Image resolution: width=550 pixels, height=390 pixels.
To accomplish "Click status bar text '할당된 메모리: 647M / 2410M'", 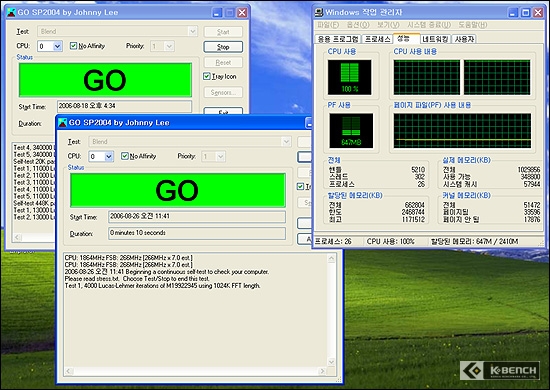I will coord(474,241).
